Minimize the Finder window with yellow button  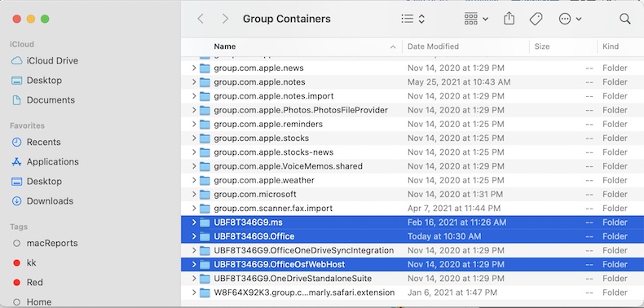(x=31, y=19)
